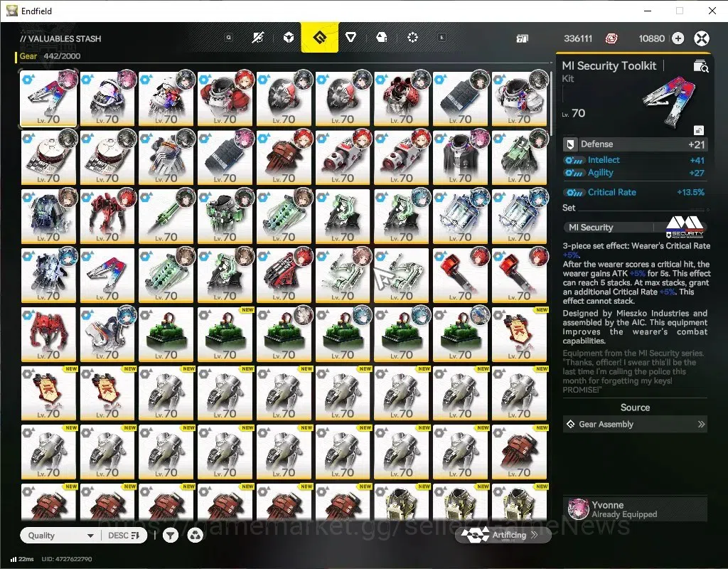Click the red origeometry currency icon

(x=611, y=38)
